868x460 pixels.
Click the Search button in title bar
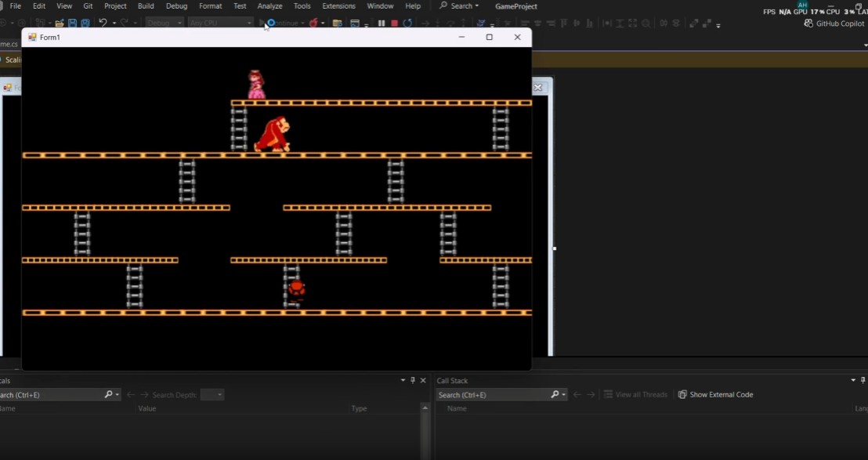pyautogui.click(x=459, y=6)
